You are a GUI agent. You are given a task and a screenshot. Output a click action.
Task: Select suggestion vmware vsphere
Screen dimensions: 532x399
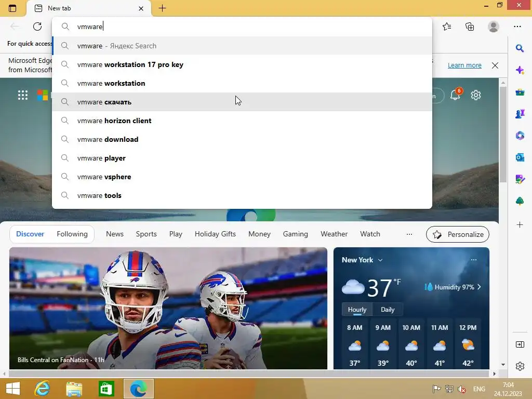pos(242,177)
